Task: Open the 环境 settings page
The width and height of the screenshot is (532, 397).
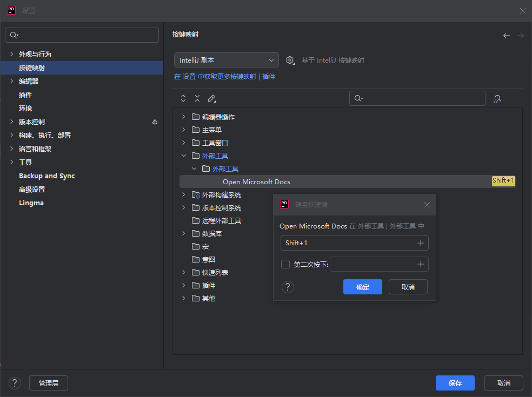Action: click(25, 109)
